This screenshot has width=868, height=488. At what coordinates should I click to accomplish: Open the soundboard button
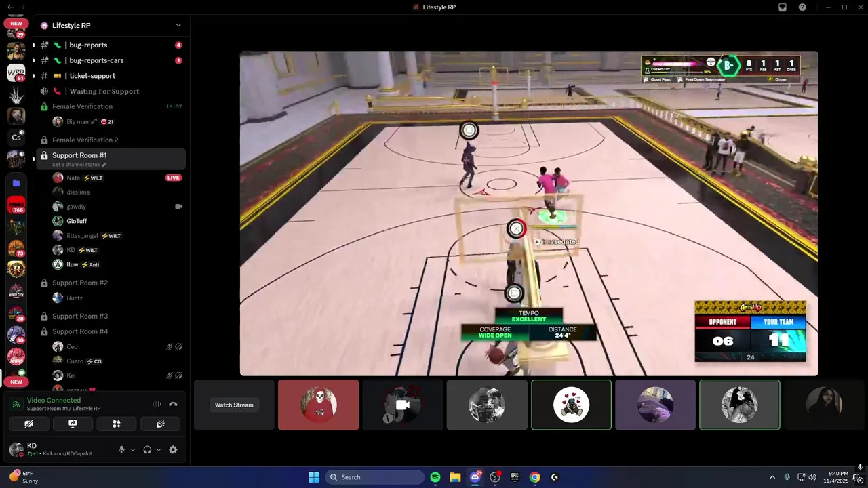(160, 424)
